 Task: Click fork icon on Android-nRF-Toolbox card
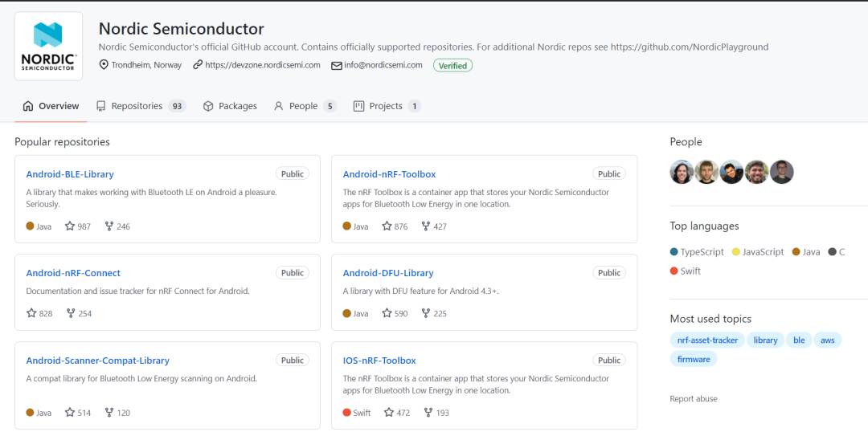[426, 226]
